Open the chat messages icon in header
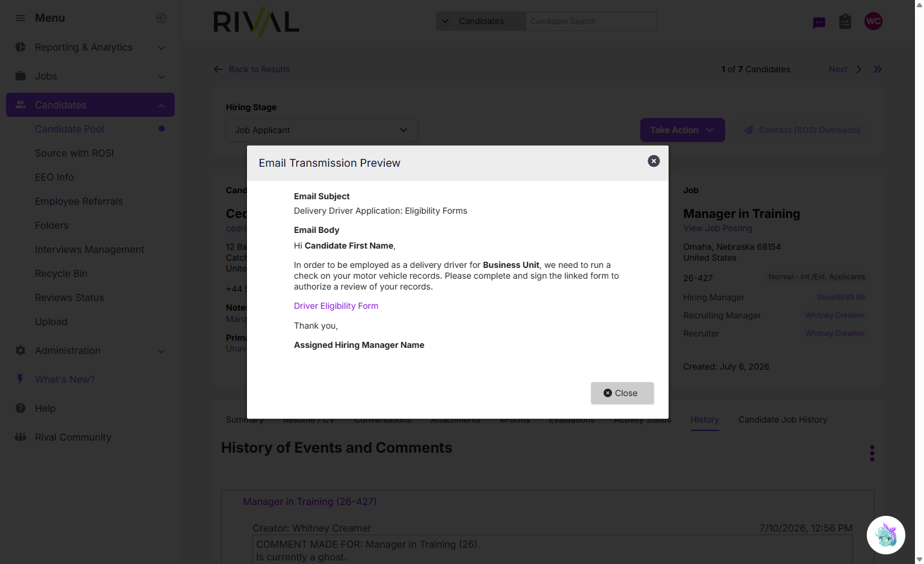The width and height of the screenshot is (924, 564). click(x=819, y=23)
